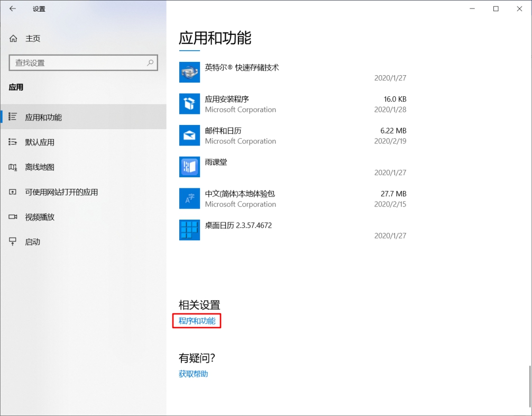
Task: Click the 可使用网站打开的应用 icon
Action: tap(13, 192)
